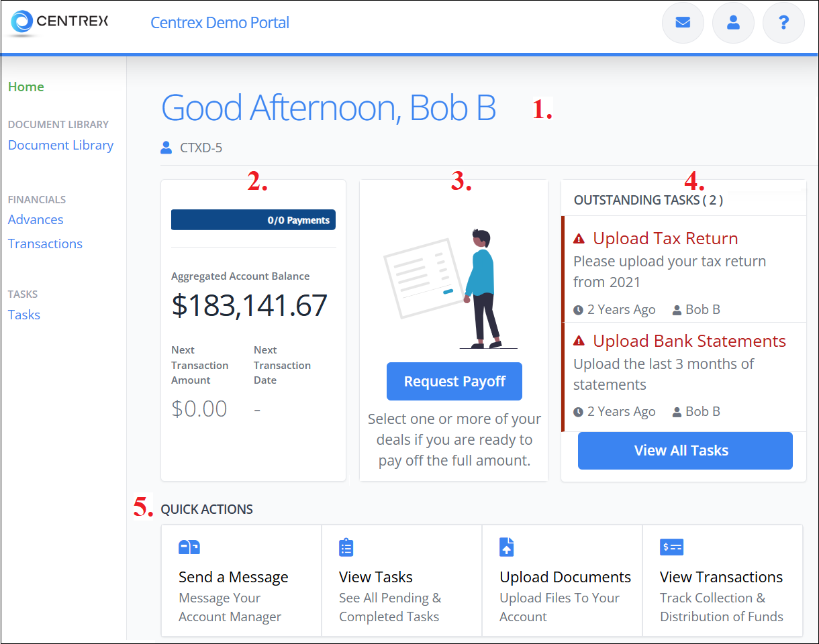The height and width of the screenshot is (644, 819).
Task: Open messages via envelope icon in header
Action: click(x=683, y=23)
